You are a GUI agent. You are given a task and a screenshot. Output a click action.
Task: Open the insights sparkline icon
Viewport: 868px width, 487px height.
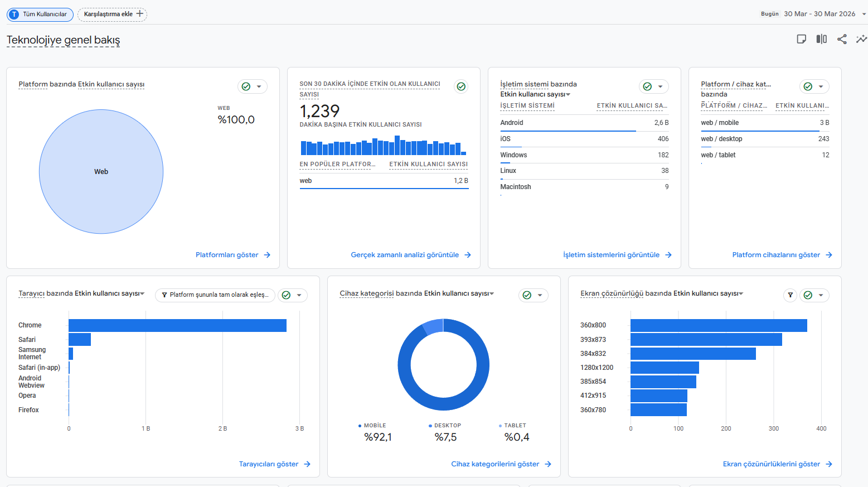[x=861, y=39]
